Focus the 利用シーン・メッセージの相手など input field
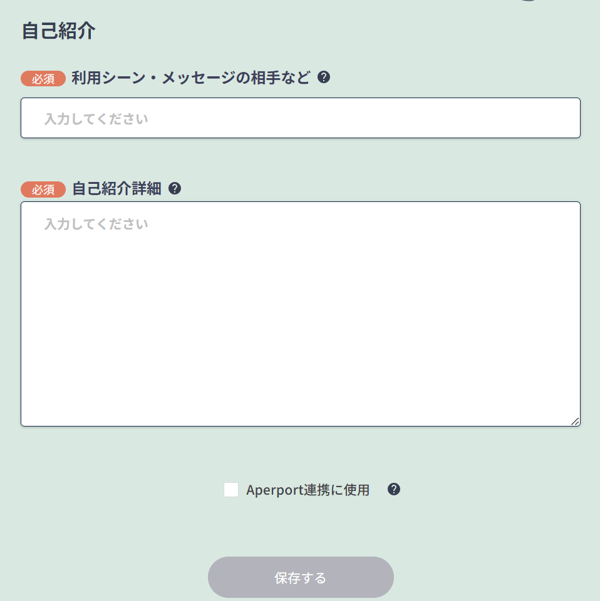 click(x=301, y=118)
